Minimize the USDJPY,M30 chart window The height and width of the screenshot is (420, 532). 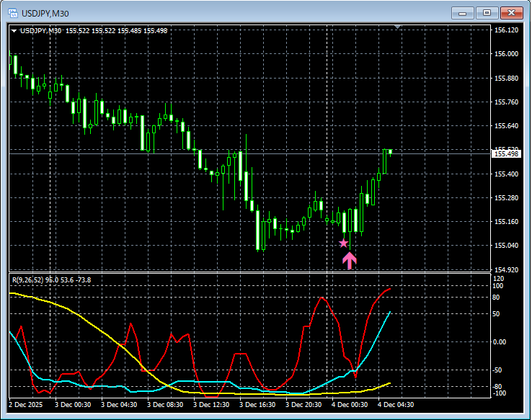tap(462, 13)
